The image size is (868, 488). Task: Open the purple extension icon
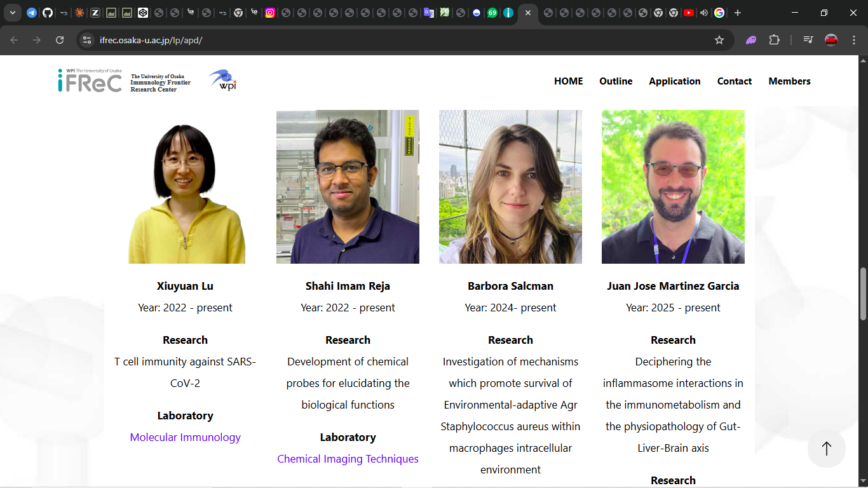[x=751, y=40]
